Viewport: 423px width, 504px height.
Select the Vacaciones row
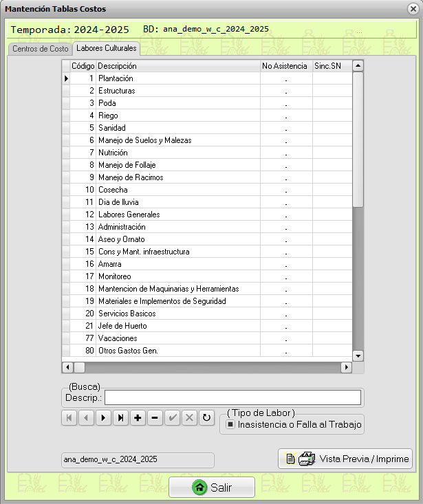(207, 338)
